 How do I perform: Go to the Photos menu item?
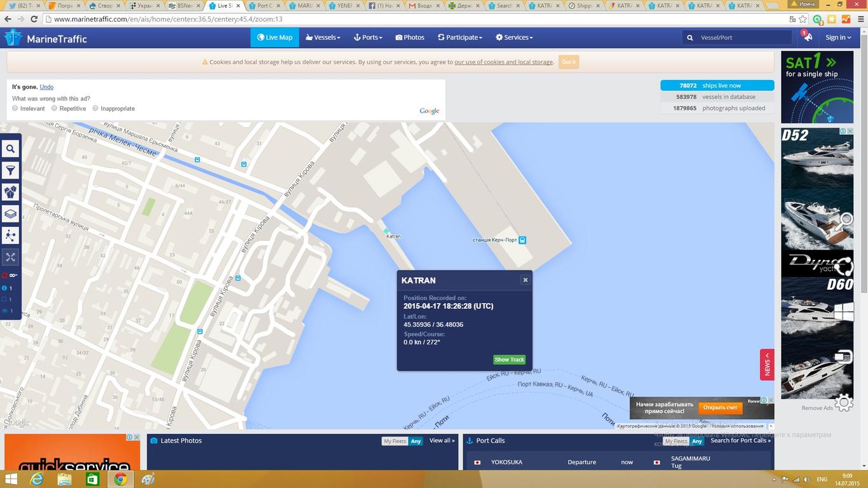410,37
